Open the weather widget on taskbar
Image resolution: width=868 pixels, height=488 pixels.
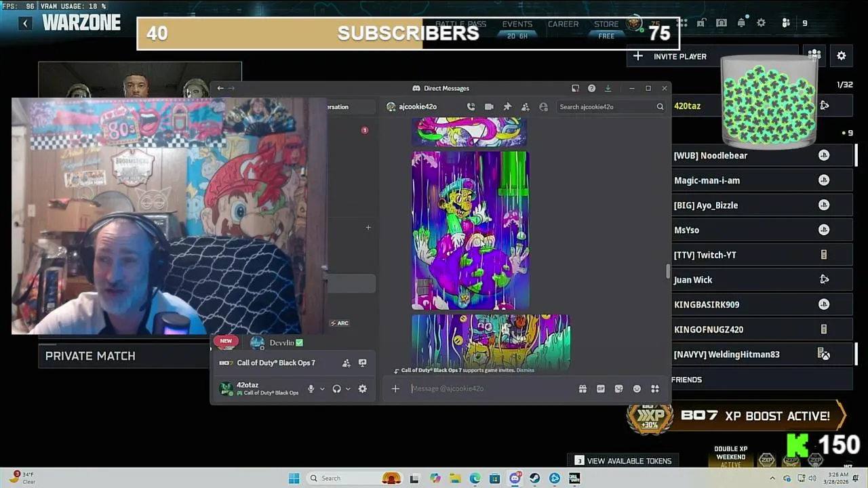tap(22, 478)
